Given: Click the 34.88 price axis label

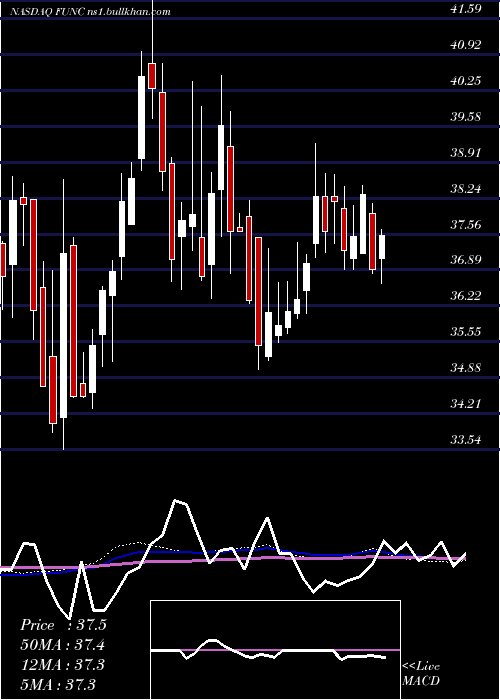Looking at the screenshot, I should pos(466,368).
